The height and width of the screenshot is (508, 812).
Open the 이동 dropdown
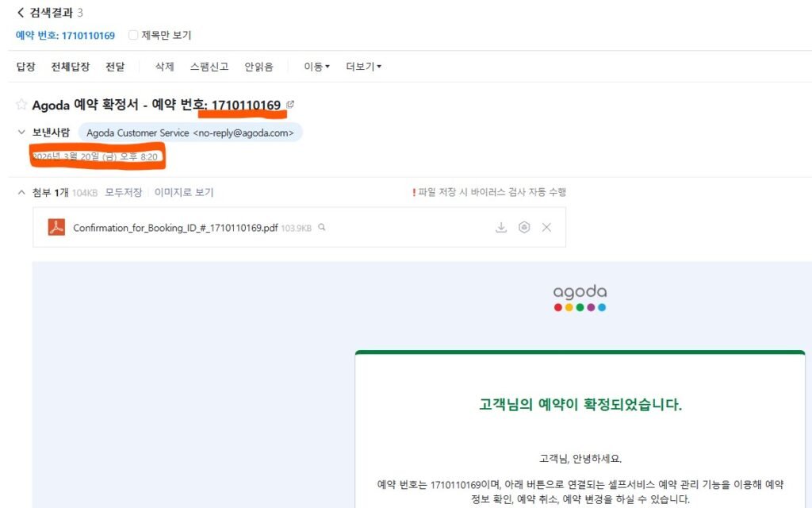[316, 67]
